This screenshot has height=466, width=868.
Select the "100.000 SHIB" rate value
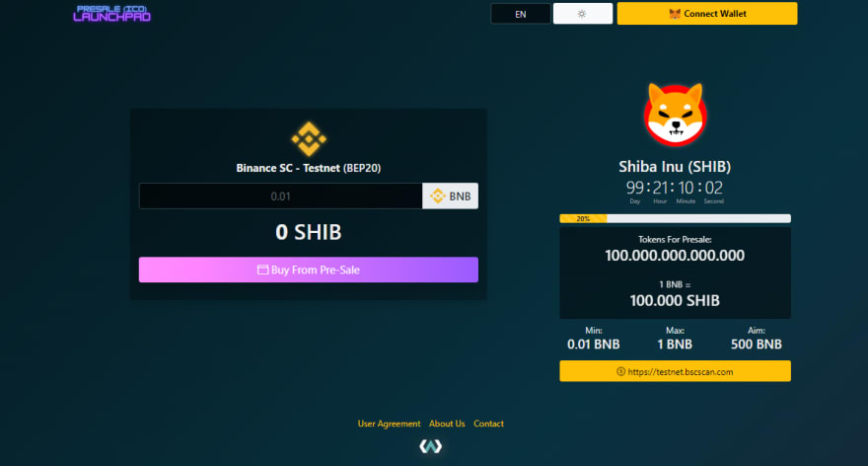(x=675, y=300)
